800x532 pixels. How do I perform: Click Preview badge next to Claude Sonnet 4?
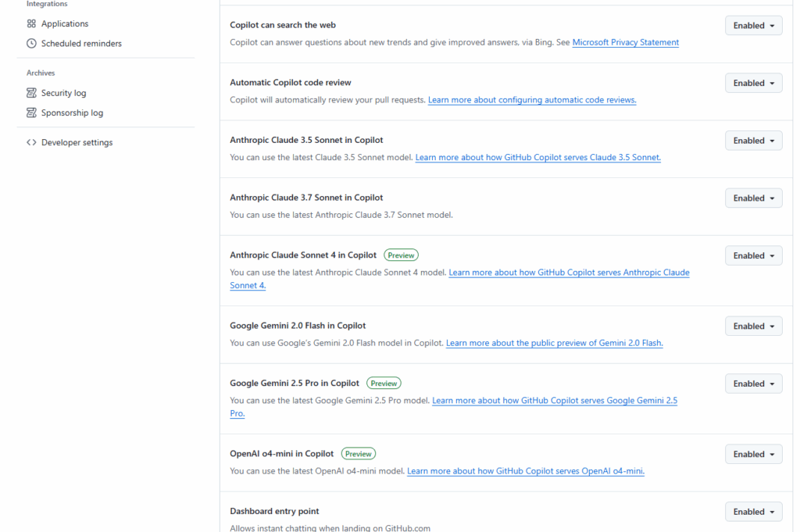tap(401, 255)
